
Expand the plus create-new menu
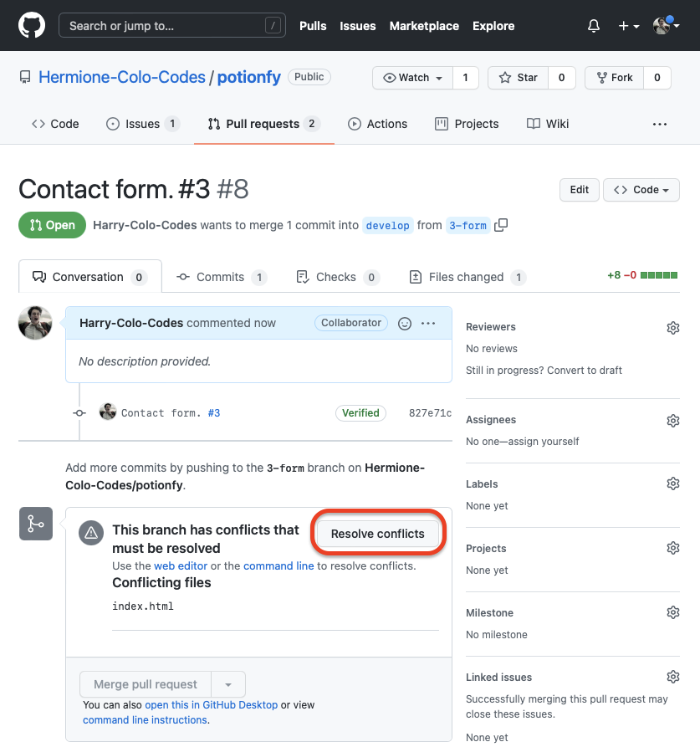click(628, 26)
